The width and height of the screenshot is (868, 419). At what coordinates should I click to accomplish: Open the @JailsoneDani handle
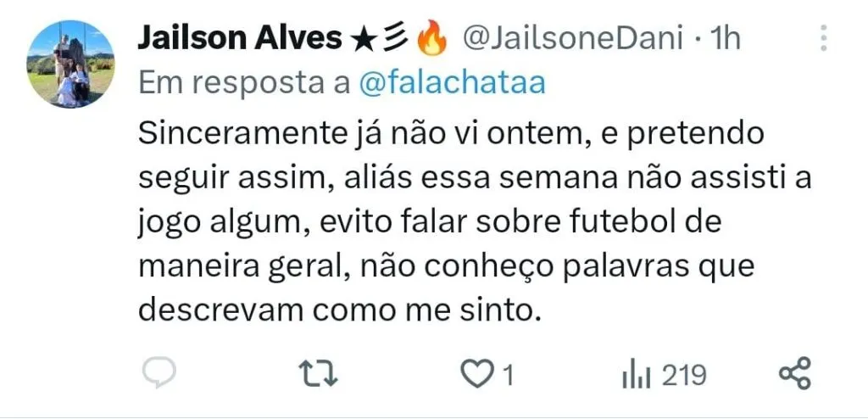[x=572, y=39]
